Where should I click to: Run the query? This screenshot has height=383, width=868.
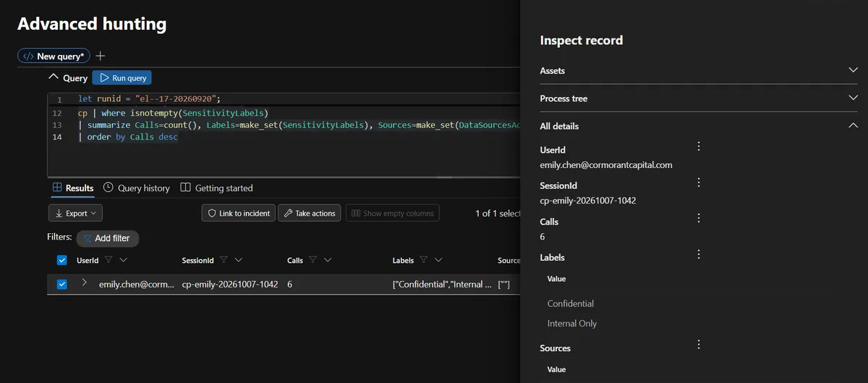pyautogui.click(x=122, y=78)
